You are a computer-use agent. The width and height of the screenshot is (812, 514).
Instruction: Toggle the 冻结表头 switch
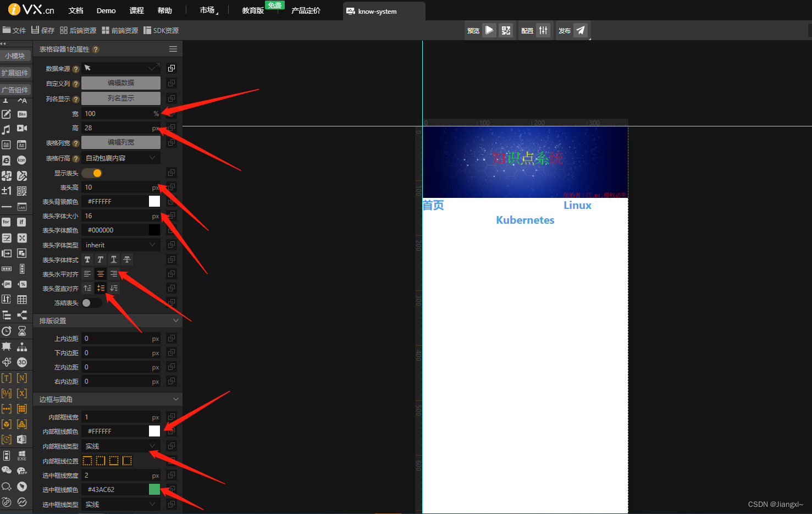(92, 303)
